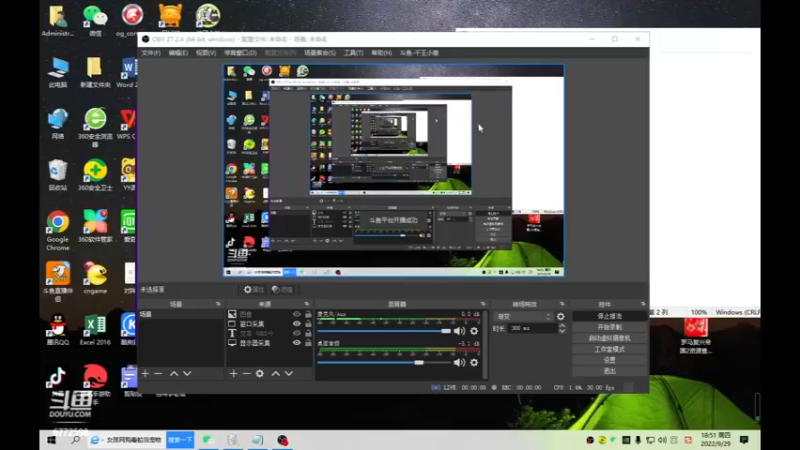Open source properties gear in Sources panel
This screenshot has height=450, width=800.
click(x=260, y=373)
